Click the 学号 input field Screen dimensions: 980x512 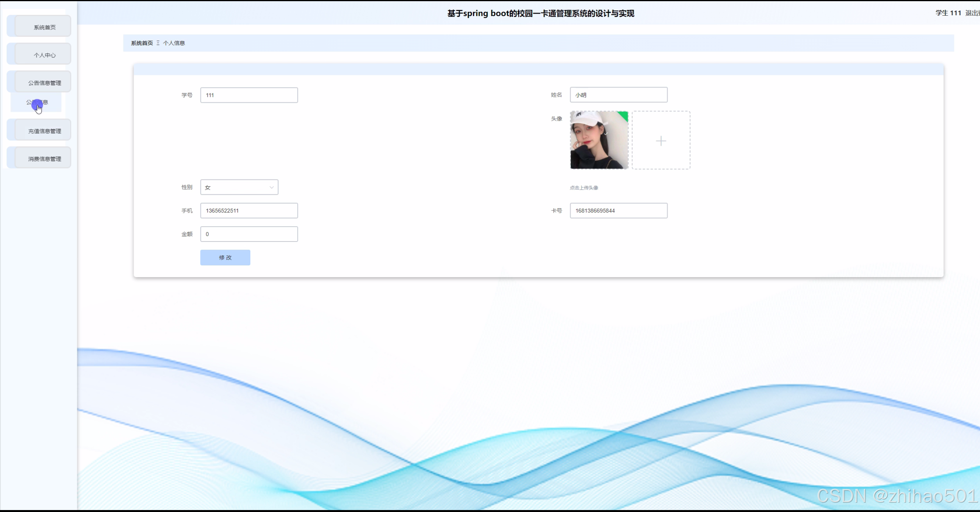coord(249,95)
